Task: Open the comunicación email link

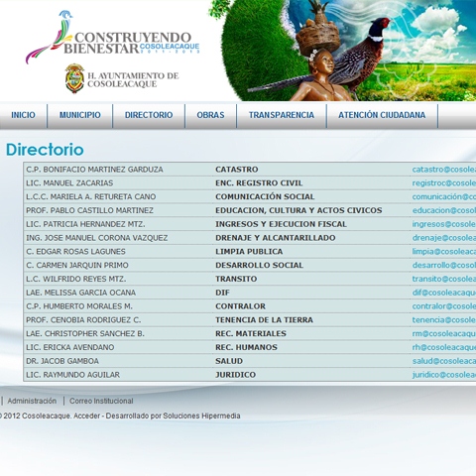Action: click(444, 196)
